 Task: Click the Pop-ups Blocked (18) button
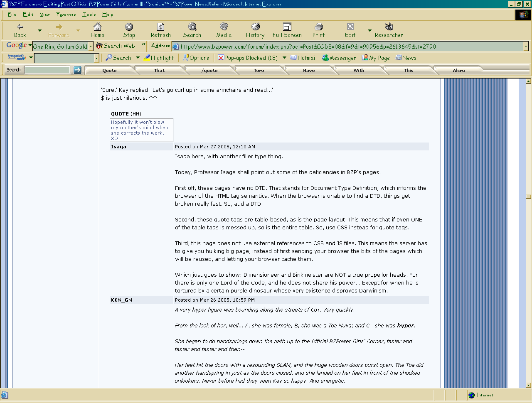[248, 58]
